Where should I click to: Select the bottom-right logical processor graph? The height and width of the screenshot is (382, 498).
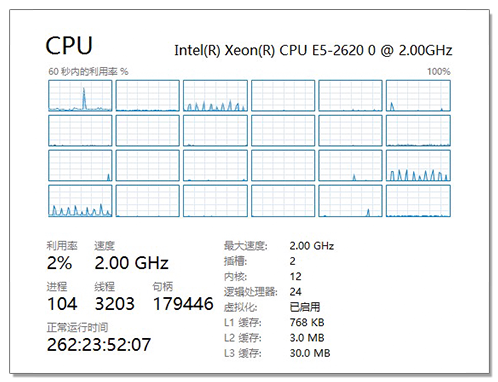pos(418,201)
